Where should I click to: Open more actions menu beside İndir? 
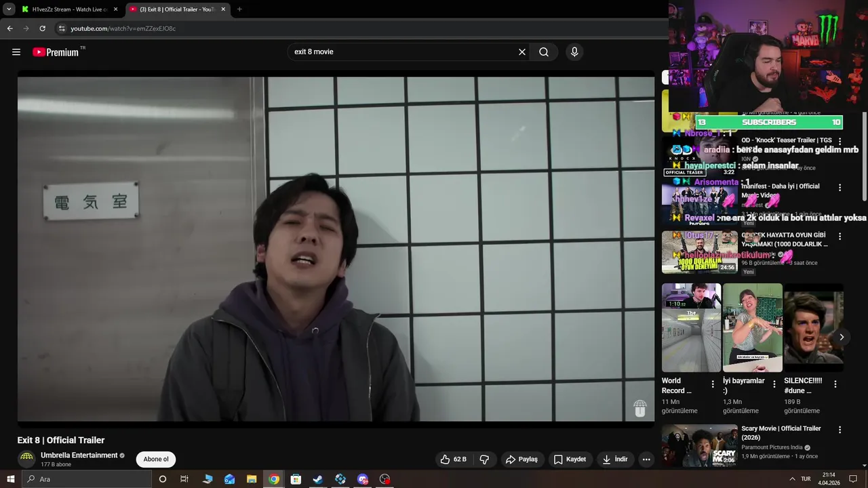tap(646, 460)
